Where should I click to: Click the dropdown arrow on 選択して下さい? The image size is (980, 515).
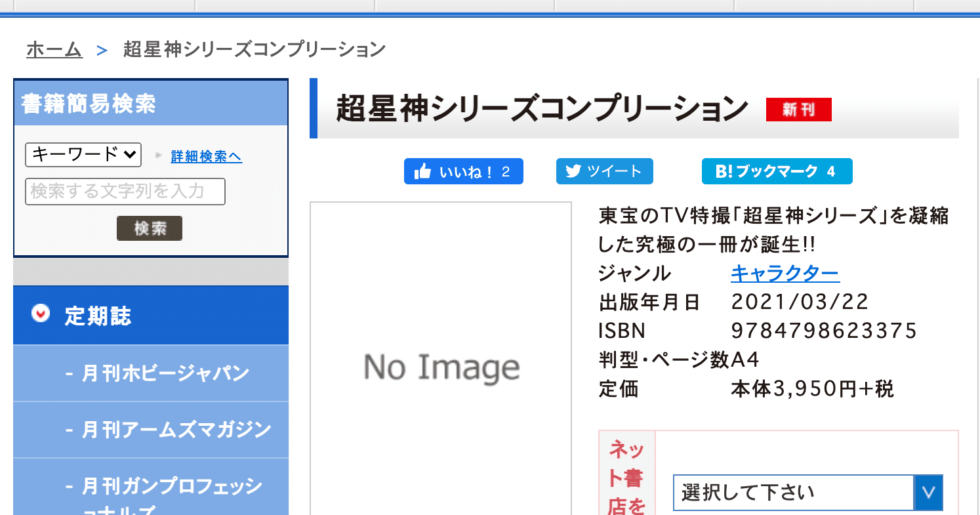point(928,493)
